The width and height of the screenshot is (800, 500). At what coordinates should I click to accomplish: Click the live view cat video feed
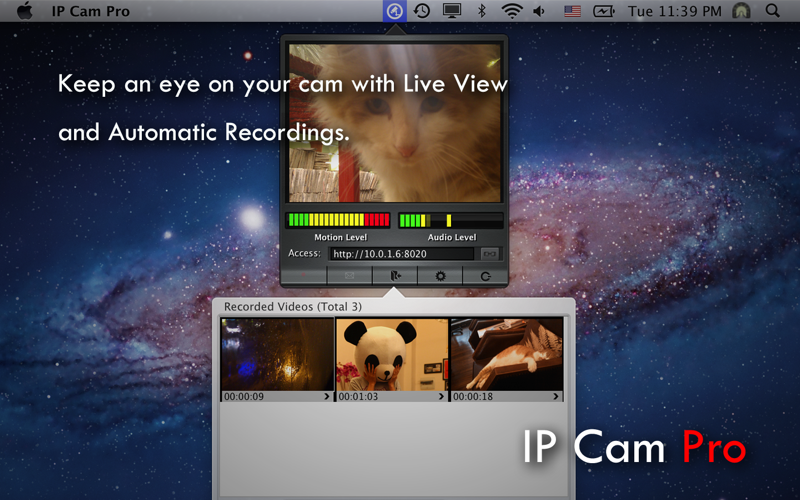coord(395,123)
